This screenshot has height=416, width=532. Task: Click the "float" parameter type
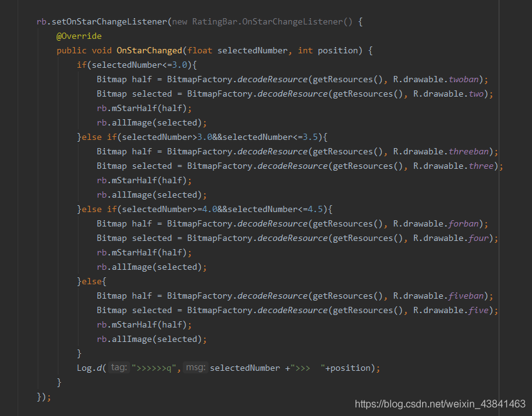[200, 51]
